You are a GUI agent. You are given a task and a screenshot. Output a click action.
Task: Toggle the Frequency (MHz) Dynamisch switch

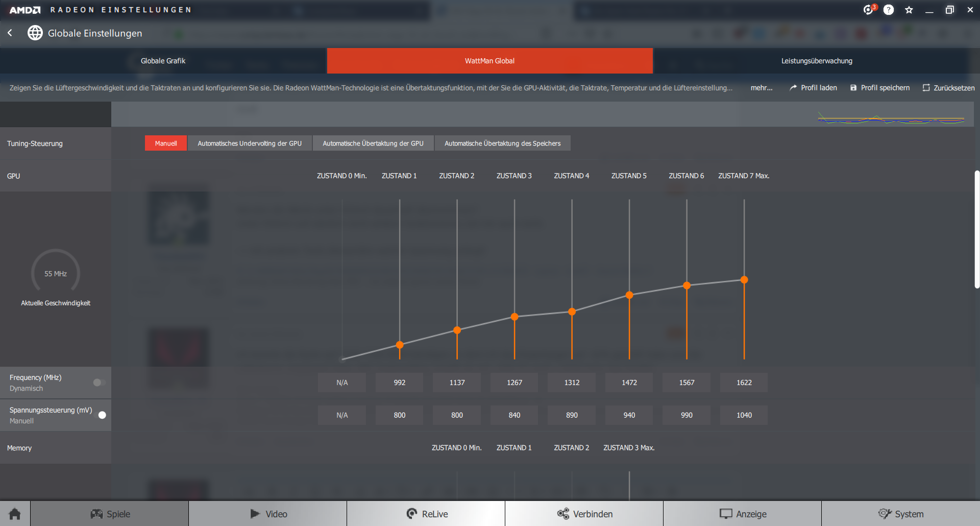[x=100, y=382]
